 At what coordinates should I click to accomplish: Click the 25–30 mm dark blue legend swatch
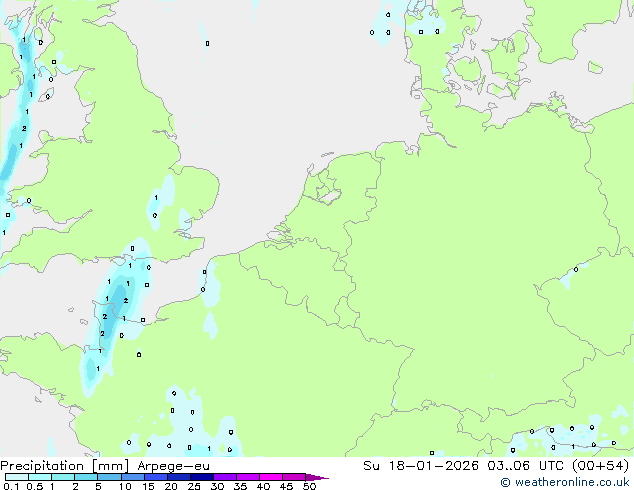[x=202, y=477]
